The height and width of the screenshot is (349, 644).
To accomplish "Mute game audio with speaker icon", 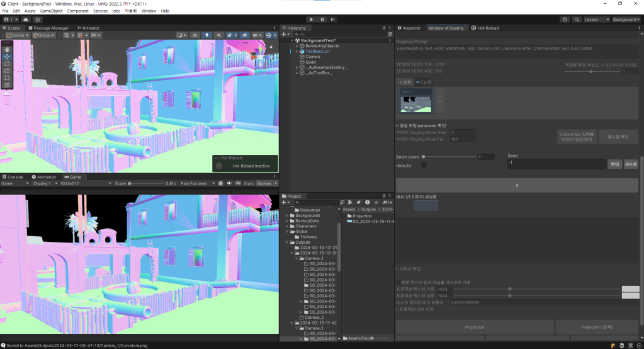I will 229,183.
